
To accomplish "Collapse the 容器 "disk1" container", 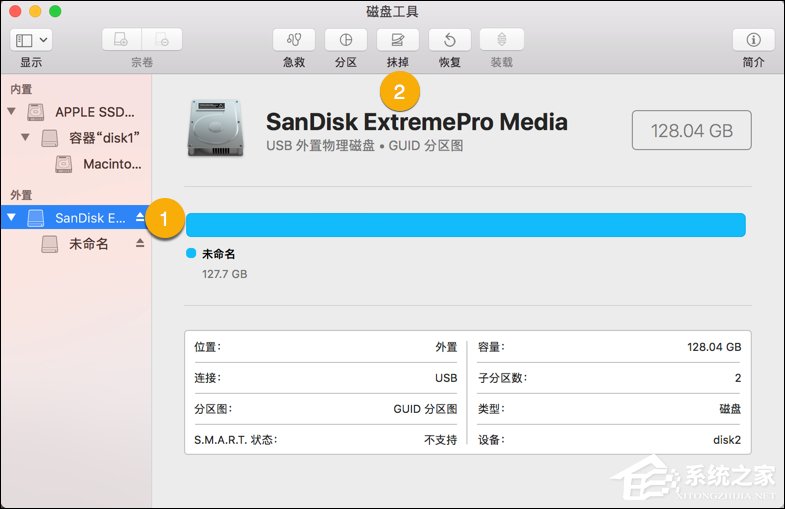I will click(x=26, y=138).
